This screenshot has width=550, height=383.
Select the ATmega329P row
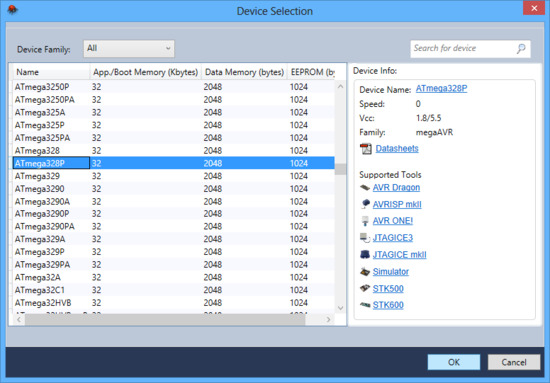[x=174, y=252]
